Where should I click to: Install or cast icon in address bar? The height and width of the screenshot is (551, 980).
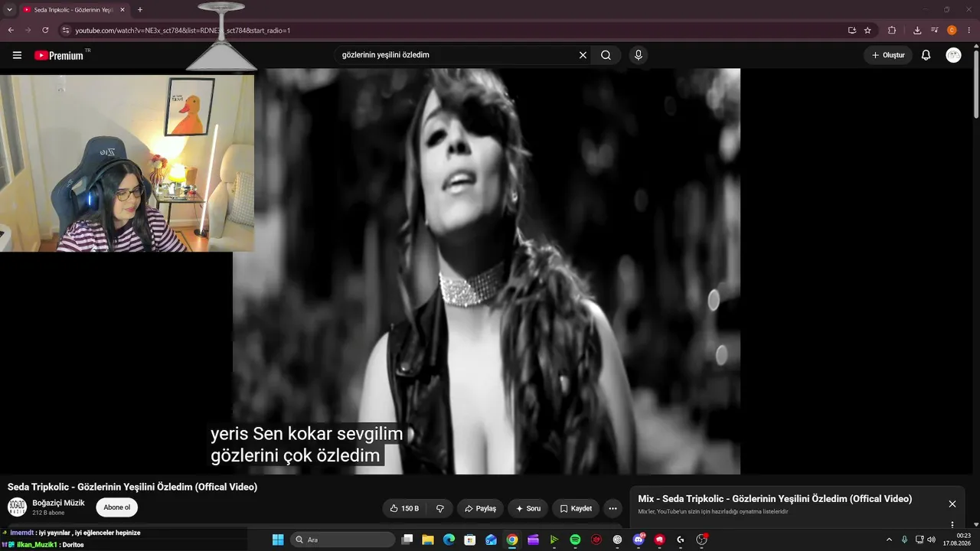(x=851, y=31)
